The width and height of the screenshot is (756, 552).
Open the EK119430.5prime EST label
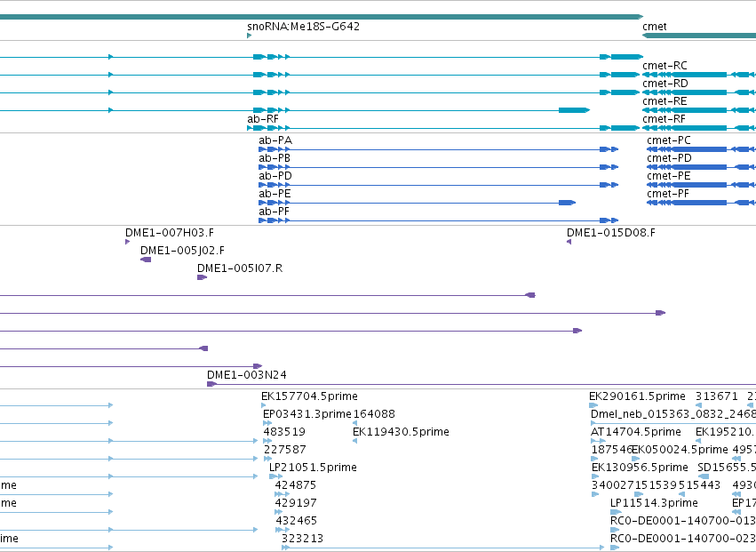tap(402, 432)
